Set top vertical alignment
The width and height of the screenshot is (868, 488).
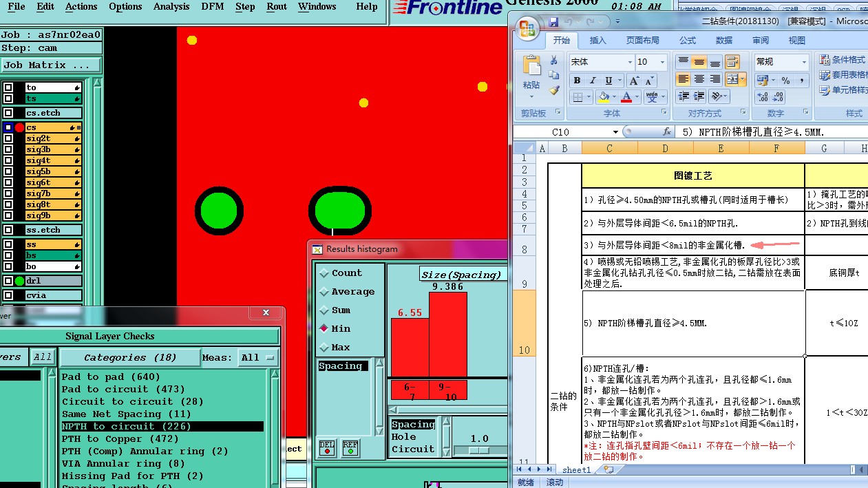(682, 62)
